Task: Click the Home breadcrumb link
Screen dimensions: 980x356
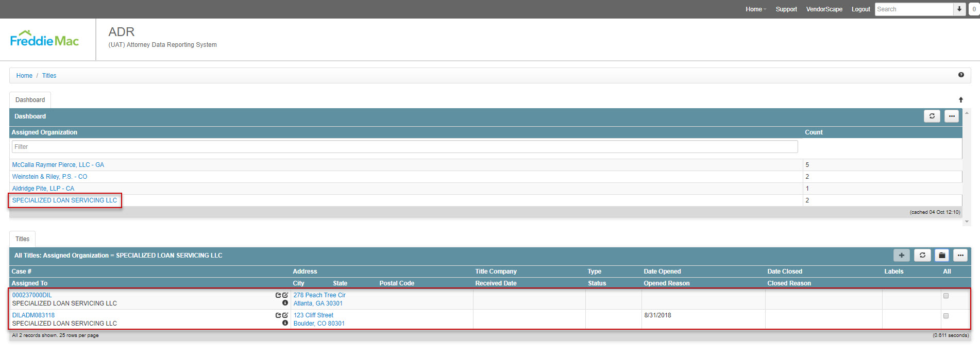Action: pos(24,76)
